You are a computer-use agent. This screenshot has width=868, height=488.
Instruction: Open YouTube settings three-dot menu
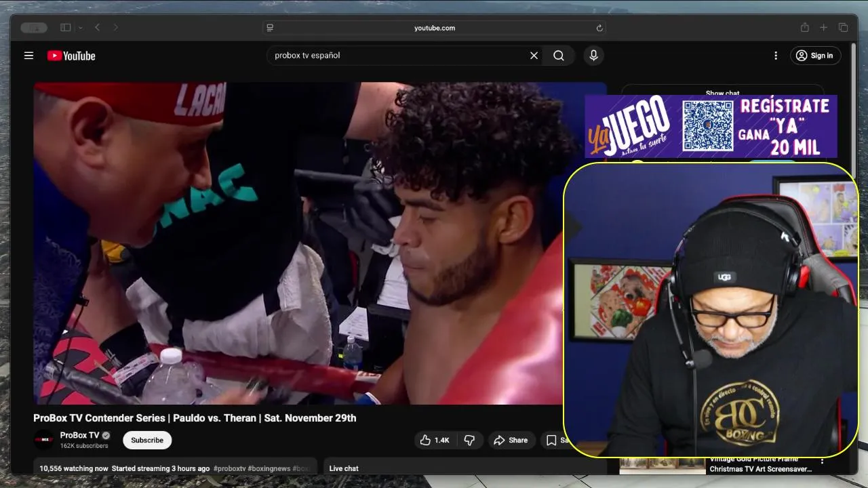(776, 56)
